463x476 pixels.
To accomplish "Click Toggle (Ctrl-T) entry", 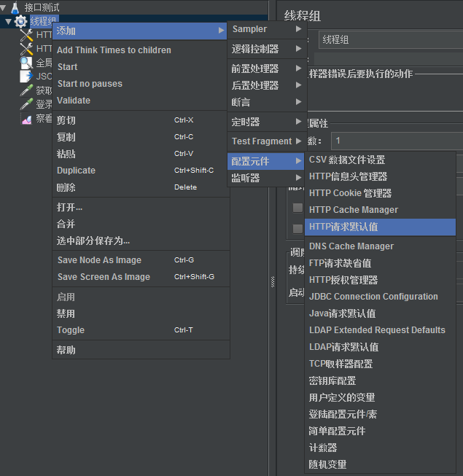I will (x=141, y=330).
